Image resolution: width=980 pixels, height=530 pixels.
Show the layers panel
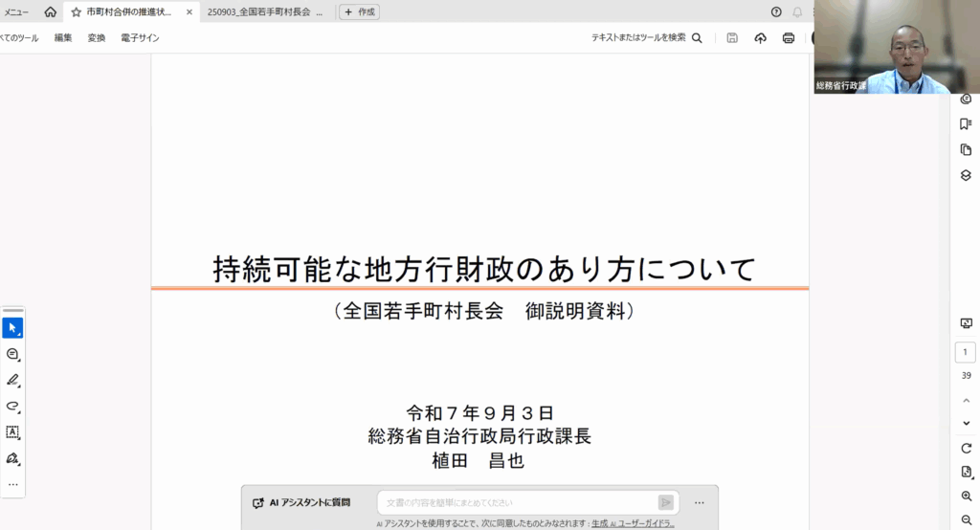click(966, 175)
